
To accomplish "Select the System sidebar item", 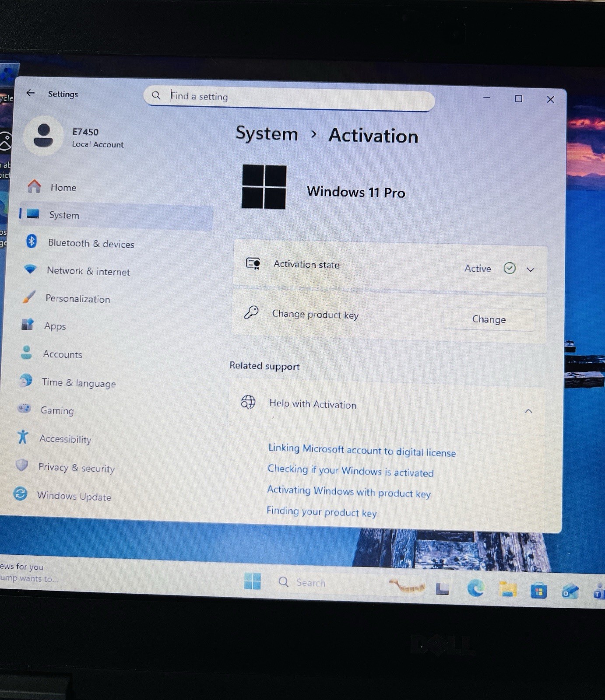I will pyautogui.click(x=116, y=215).
